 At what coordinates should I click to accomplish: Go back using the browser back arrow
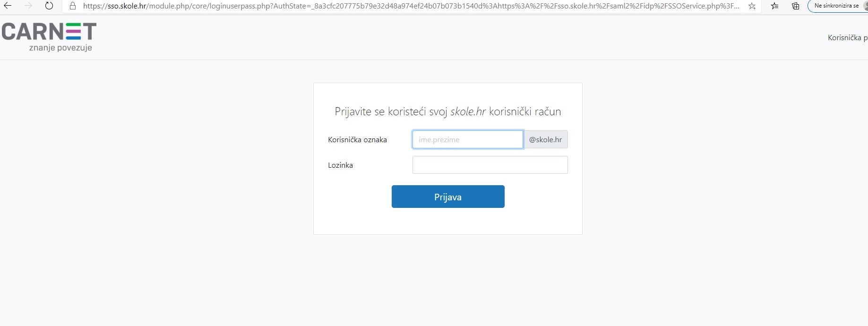click(x=8, y=6)
